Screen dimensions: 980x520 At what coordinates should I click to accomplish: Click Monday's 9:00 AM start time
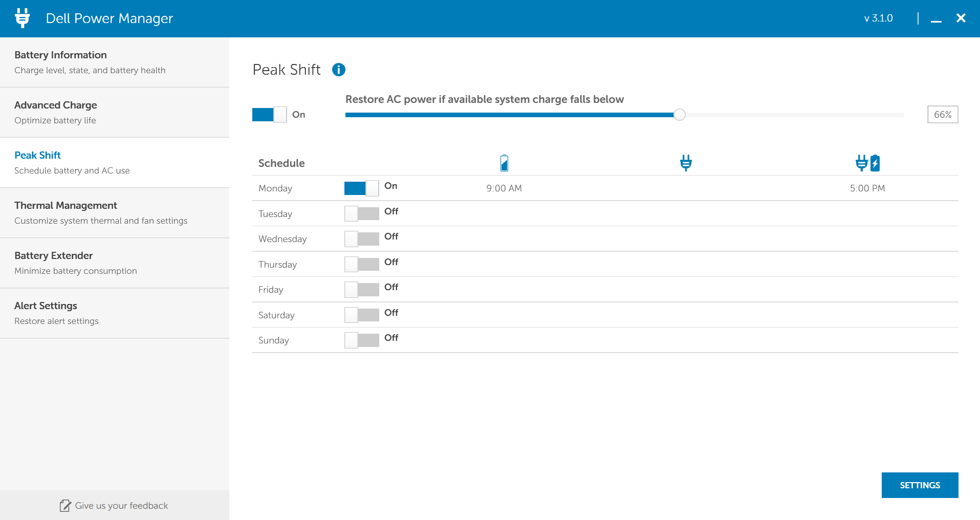[x=504, y=188]
